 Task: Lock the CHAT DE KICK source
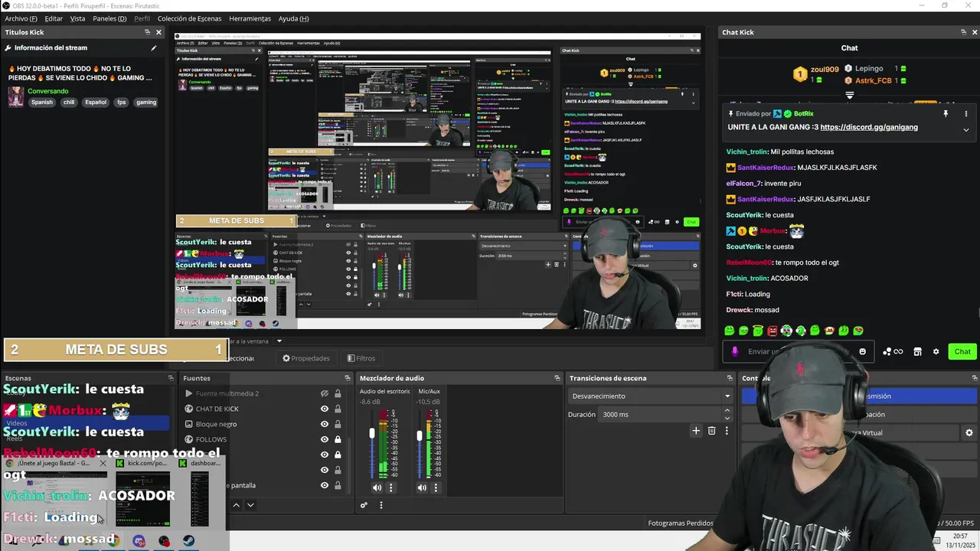338,409
